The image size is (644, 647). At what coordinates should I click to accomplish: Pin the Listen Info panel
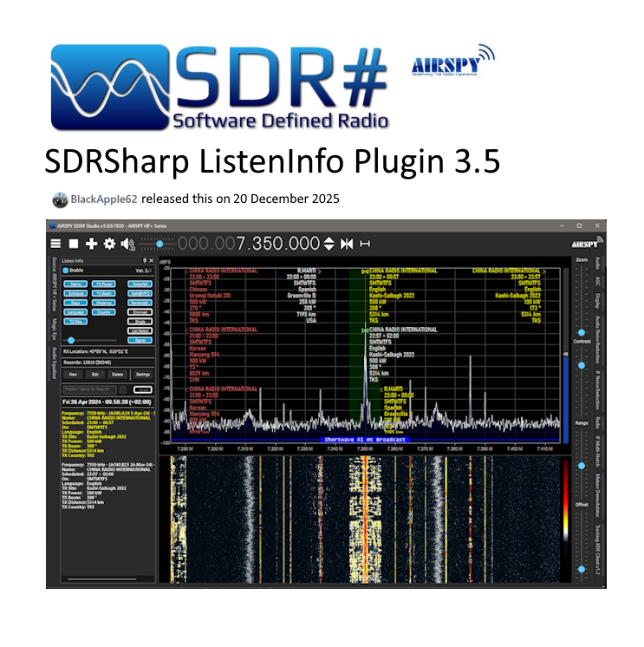[145, 260]
